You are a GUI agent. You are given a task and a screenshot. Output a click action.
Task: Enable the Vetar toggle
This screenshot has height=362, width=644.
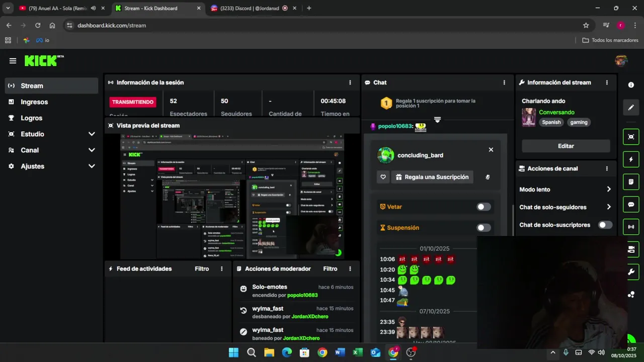(484, 207)
